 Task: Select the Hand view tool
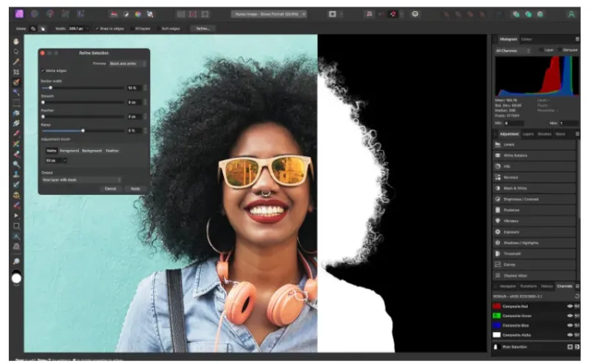16,41
